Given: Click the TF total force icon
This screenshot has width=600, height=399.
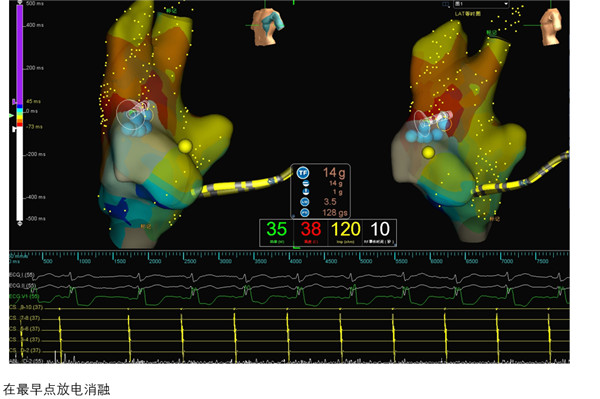Looking at the screenshot, I should point(303,173).
